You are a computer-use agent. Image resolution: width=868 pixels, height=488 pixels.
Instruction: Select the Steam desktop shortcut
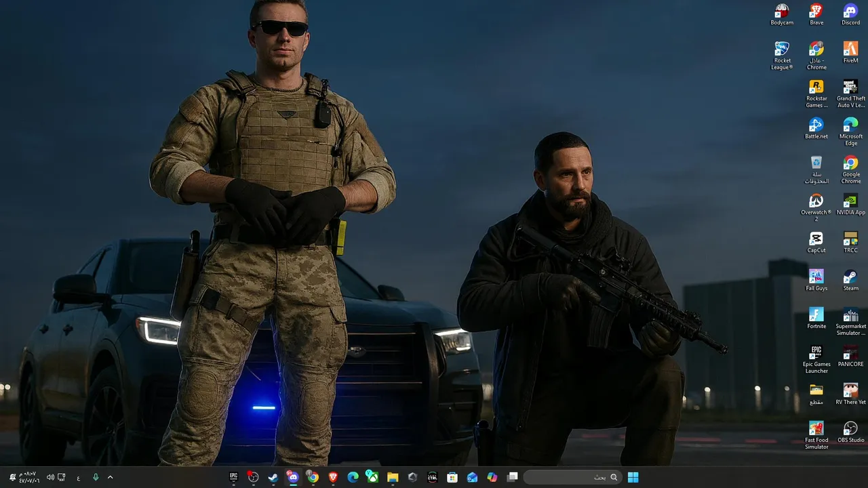[850, 281]
